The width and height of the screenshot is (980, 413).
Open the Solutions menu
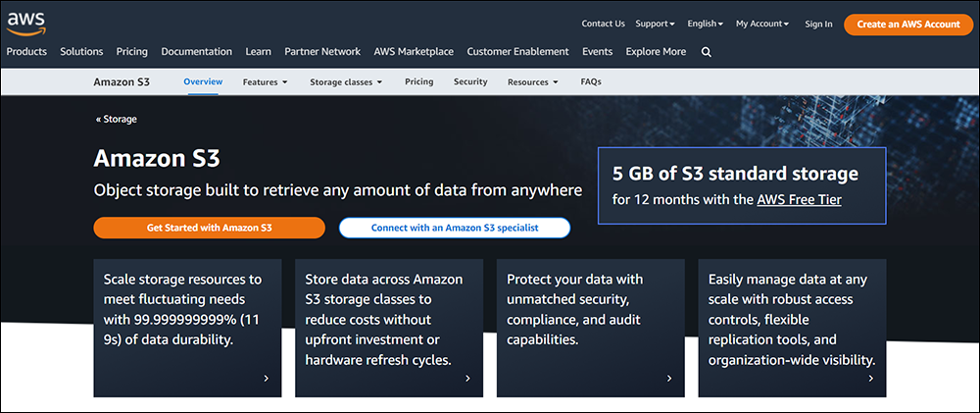pyautogui.click(x=81, y=51)
